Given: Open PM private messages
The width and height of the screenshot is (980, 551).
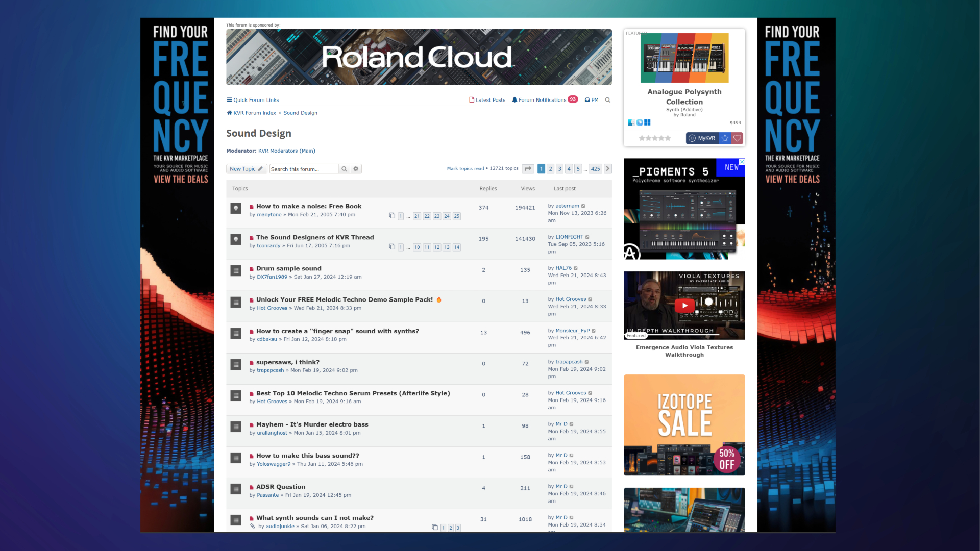Looking at the screenshot, I should pyautogui.click(x=592, y=100).
